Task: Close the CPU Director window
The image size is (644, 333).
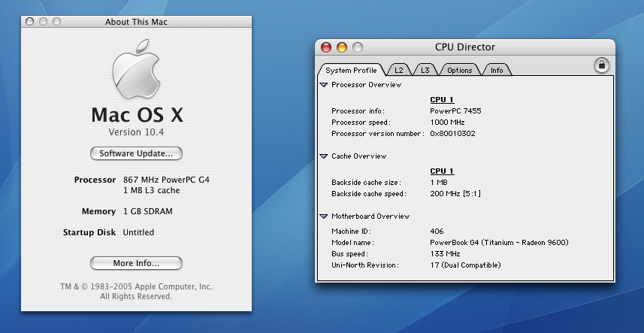Action: tap(326, 47)
